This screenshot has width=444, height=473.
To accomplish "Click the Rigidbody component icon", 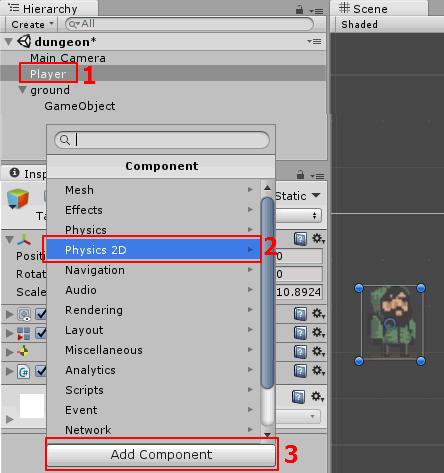I will tap(23, 351).
